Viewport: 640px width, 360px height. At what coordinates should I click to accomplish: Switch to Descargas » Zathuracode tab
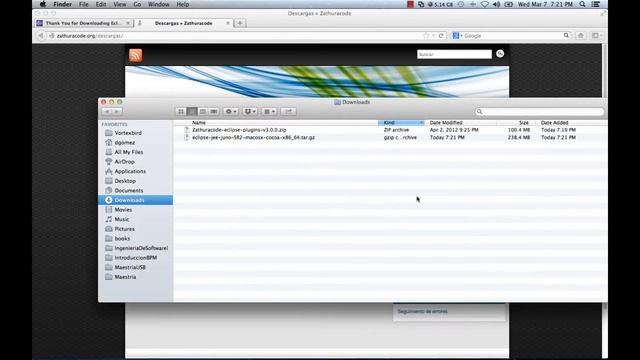(183, 23)
